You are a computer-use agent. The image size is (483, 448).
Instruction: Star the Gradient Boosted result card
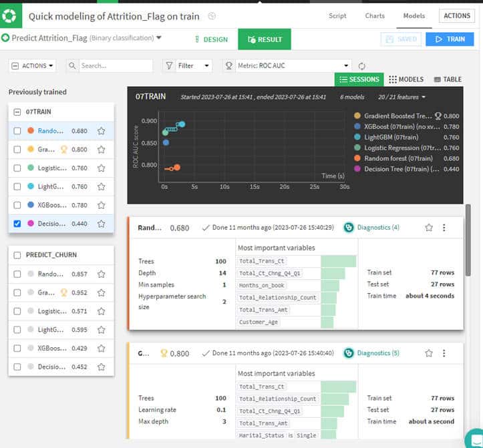(429, 353)
